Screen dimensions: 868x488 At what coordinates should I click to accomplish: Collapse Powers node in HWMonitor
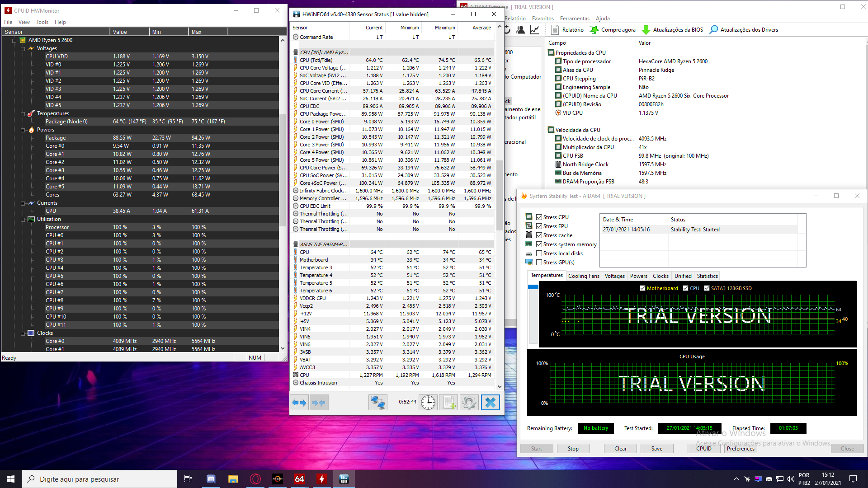(x=23, y=130)
